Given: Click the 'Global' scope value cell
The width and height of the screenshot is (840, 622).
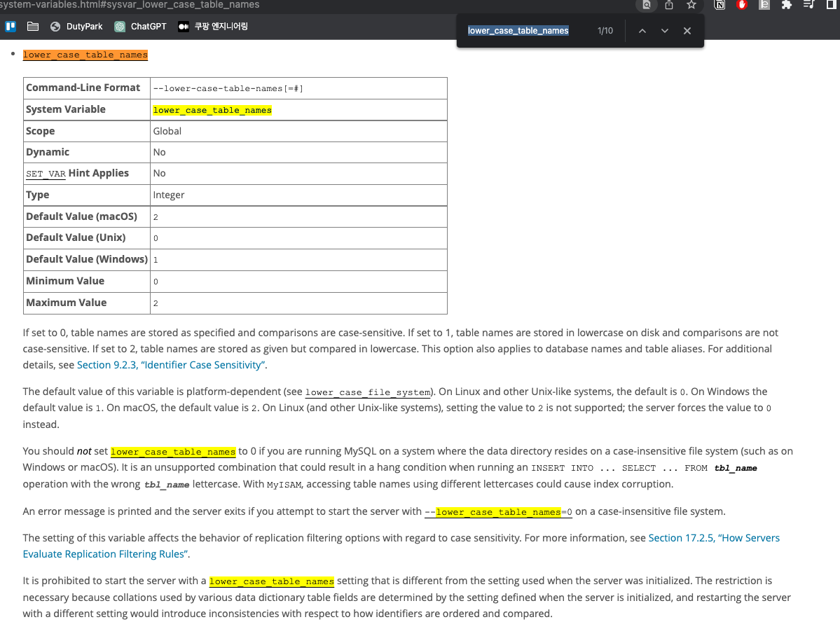Looking at the screenshot, I should (298, 131).
